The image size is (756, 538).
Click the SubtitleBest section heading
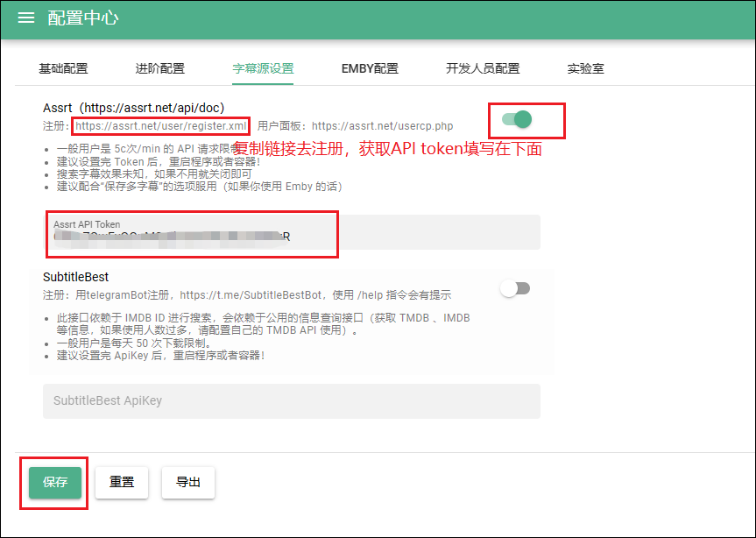point(76,277)
